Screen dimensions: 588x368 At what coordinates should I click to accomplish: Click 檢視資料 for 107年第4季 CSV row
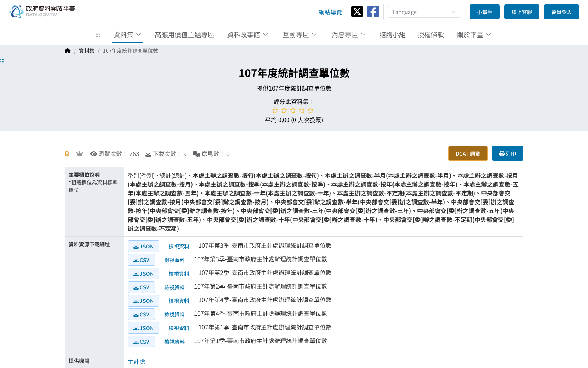175,315
